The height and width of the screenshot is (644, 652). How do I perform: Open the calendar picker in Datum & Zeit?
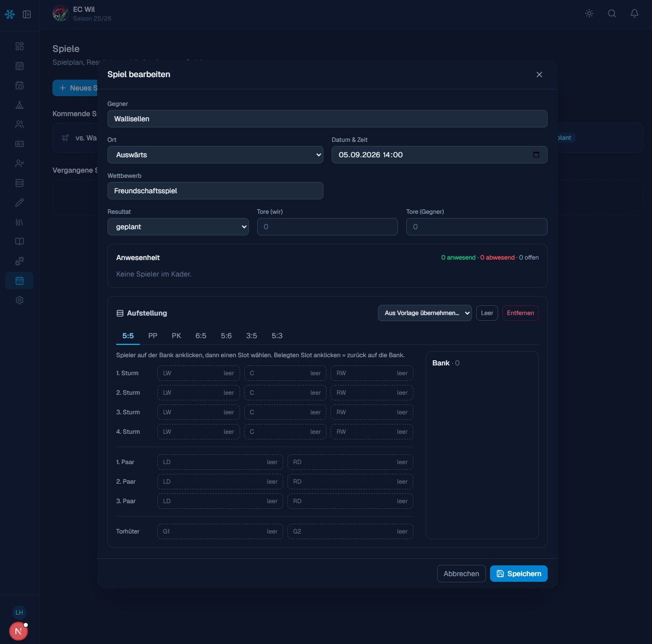(x=536, y=155)
